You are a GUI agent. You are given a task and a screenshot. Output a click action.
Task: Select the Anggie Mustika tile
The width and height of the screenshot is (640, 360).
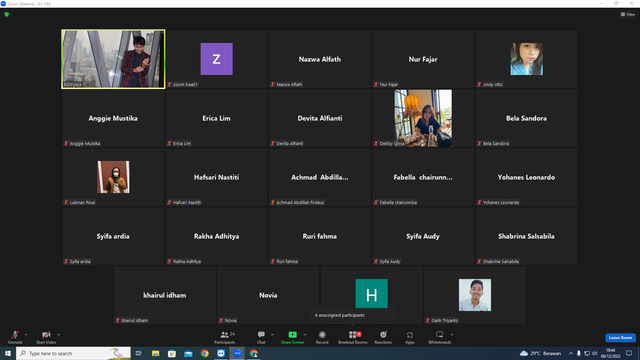point(113,118)
